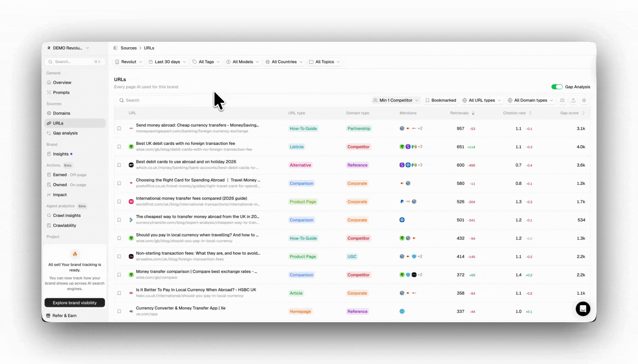Viewport: 638px width, 364px height.
Task: Sort by Retrievals using its sort arrows
Action: tap(473, 113)
